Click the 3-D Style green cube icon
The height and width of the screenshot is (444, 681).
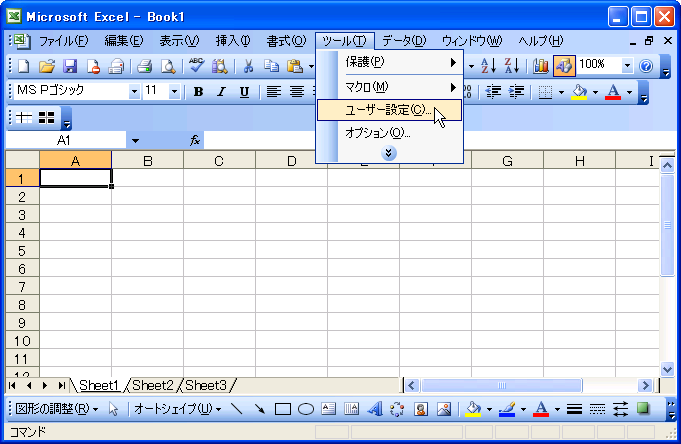tap(643, 409)
